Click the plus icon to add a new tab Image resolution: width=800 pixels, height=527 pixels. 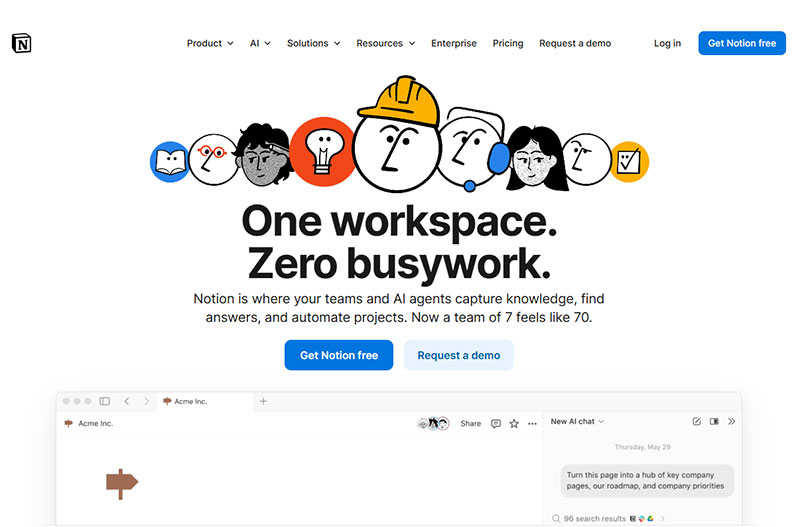(x=264, y=401)
